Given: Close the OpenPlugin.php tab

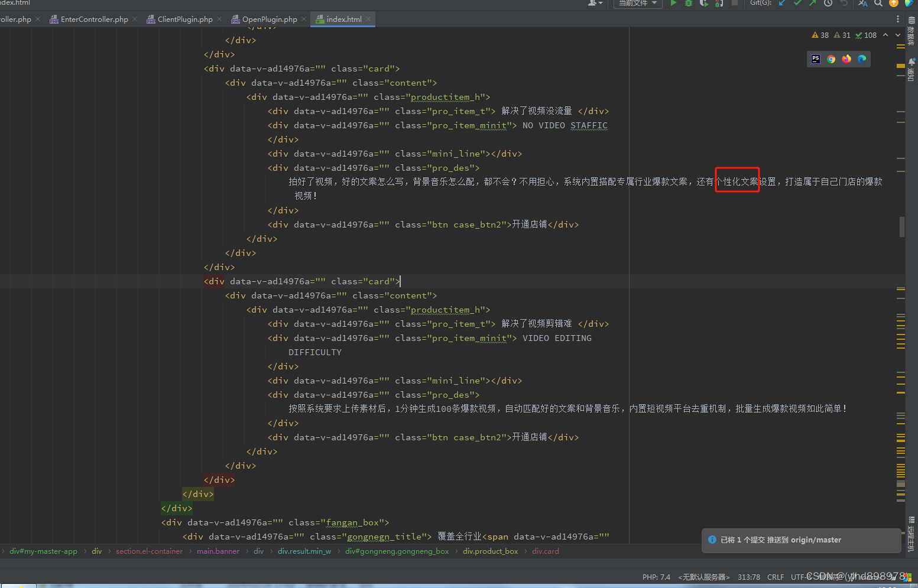Looking at the screenshot, I should [x=304, y=19].
